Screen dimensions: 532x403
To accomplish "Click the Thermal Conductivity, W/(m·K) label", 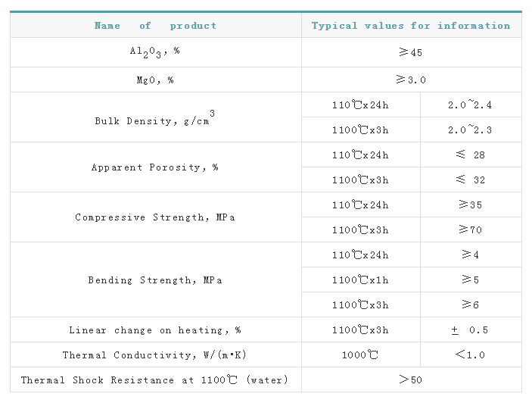I will [x=155, y=355].
